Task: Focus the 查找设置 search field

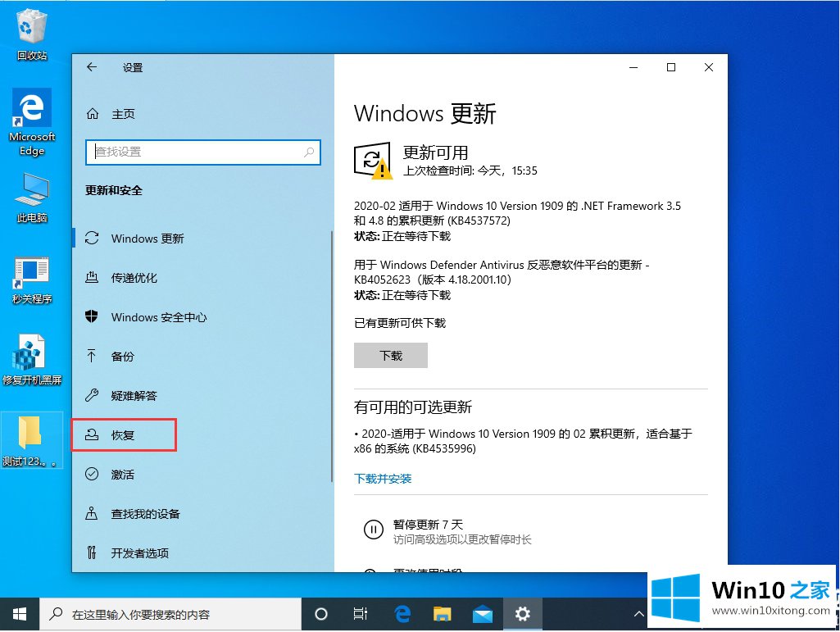Action: coord(203,152)
